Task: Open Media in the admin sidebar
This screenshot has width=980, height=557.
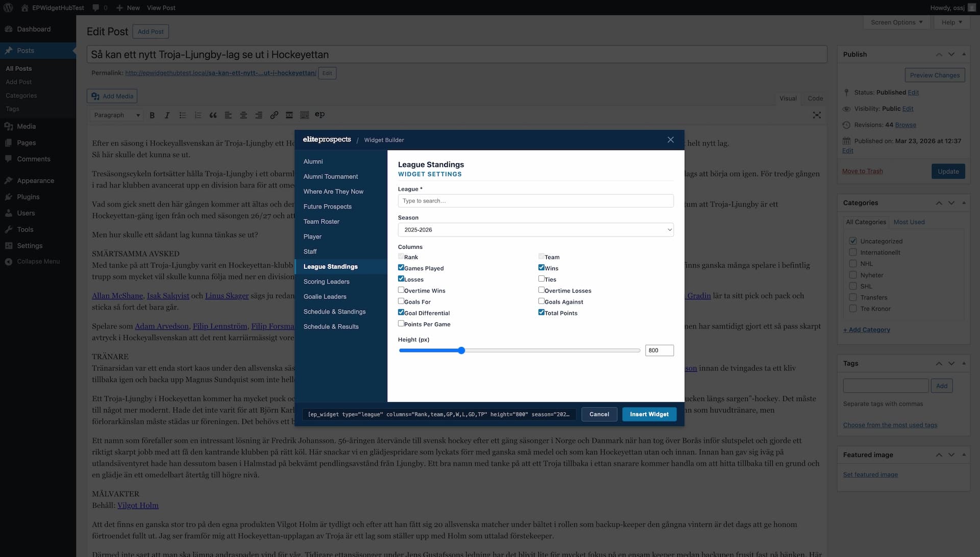Action: [x=26, y=126]
